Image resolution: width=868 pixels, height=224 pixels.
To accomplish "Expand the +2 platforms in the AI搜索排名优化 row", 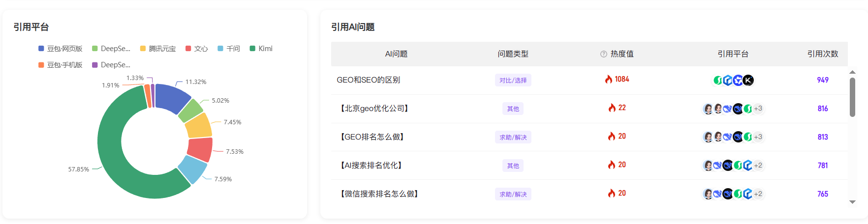I will 758,166.
